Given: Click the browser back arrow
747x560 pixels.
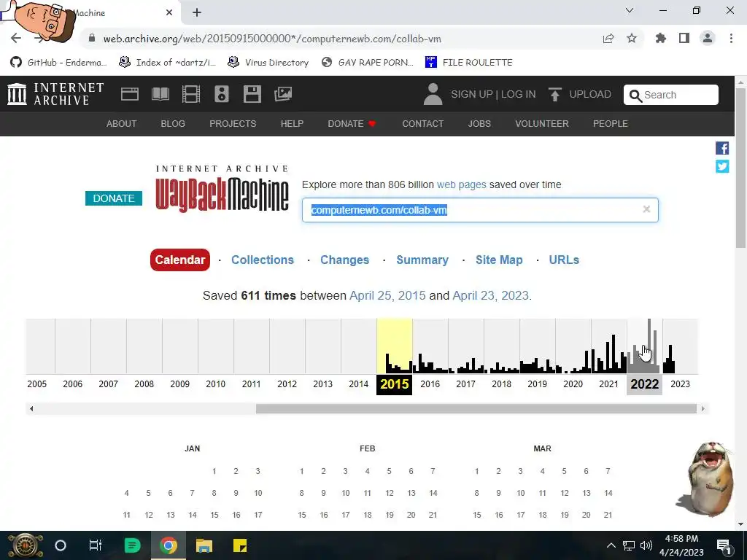Looking at the screenshot, I should [16, 38].
